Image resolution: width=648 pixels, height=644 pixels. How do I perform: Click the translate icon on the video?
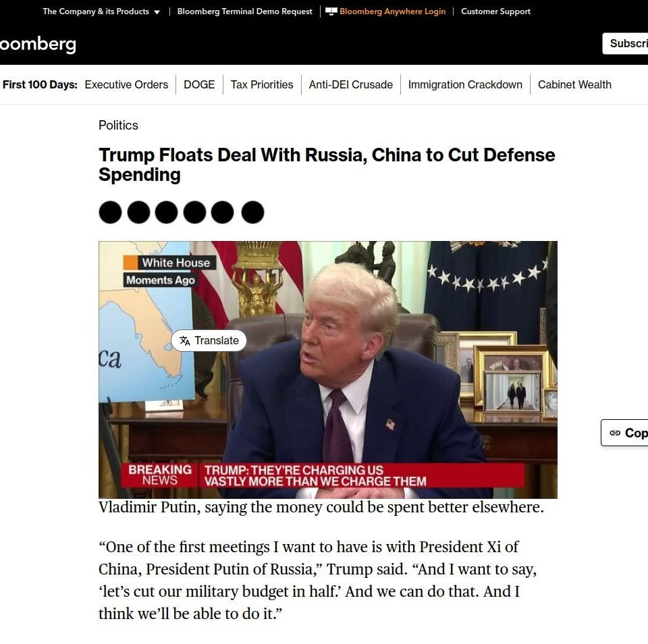pyautogui.click(x=185, y=341)
